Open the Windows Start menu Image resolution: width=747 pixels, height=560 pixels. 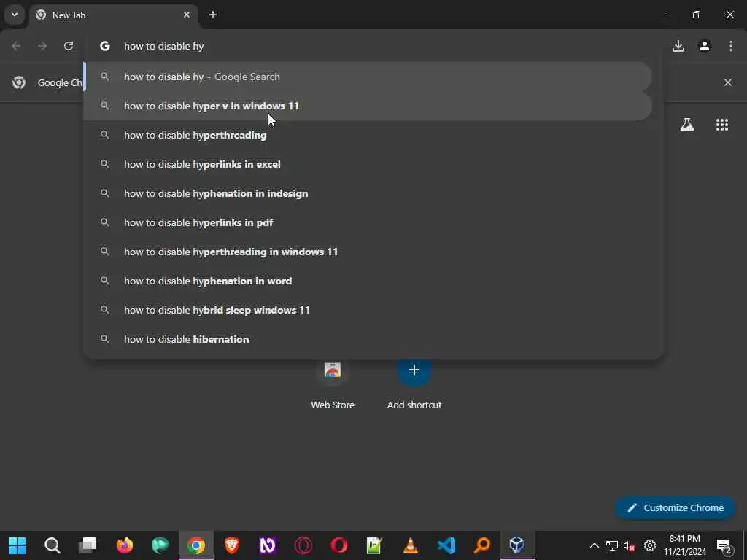tap(18, 545)
